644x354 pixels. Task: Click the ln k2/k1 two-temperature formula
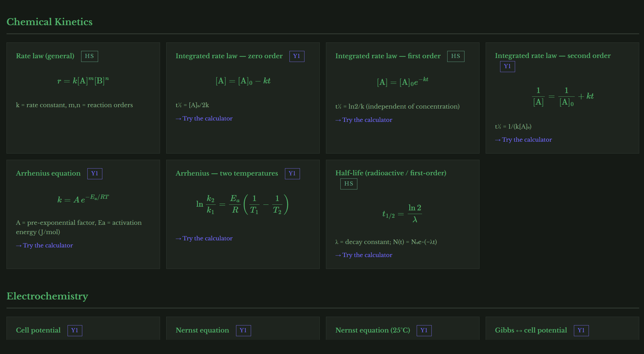tap(242, 204)
